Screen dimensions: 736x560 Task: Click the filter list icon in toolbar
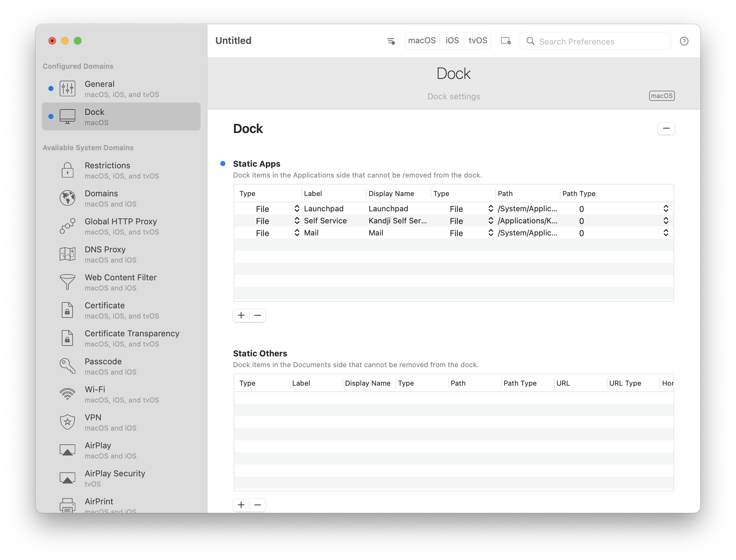click(391, 41)
